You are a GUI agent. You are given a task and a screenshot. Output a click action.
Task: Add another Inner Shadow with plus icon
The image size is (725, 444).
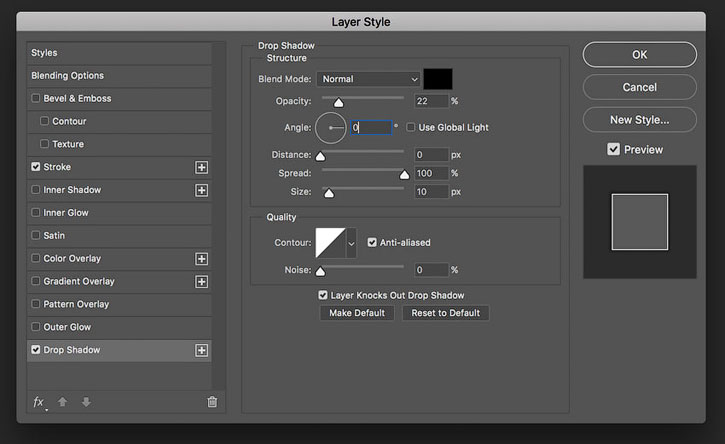[x=202, y=190]
